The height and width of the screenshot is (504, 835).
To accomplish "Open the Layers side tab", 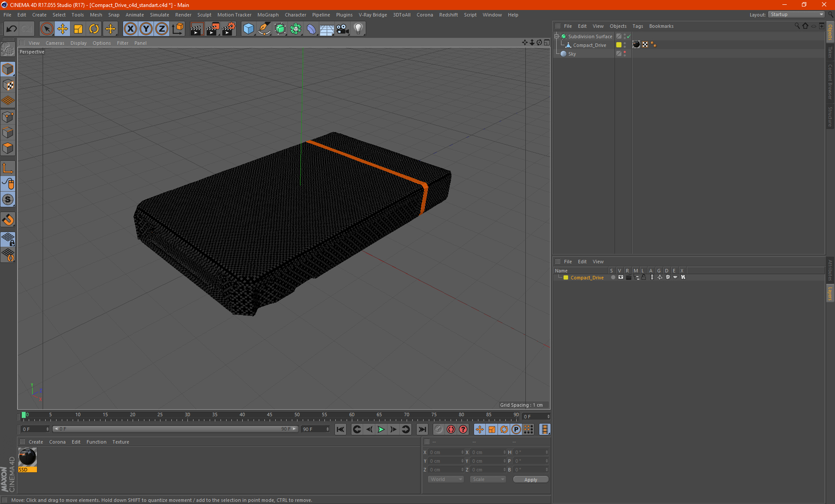I will 830,293.
